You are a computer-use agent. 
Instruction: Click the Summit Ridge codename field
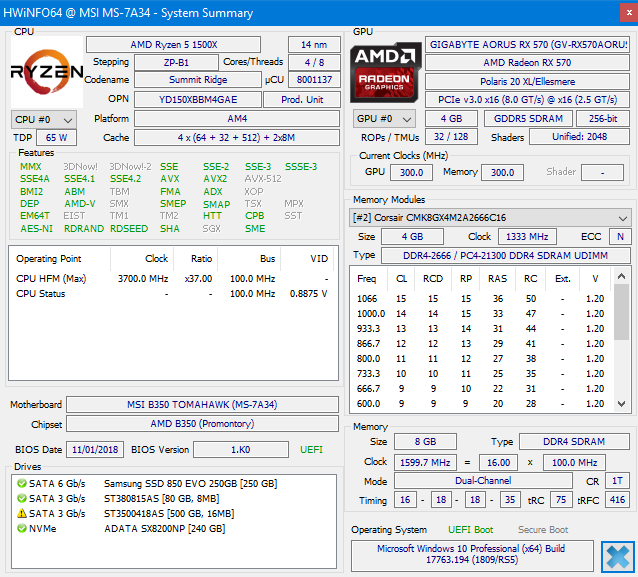coord(198,80)
